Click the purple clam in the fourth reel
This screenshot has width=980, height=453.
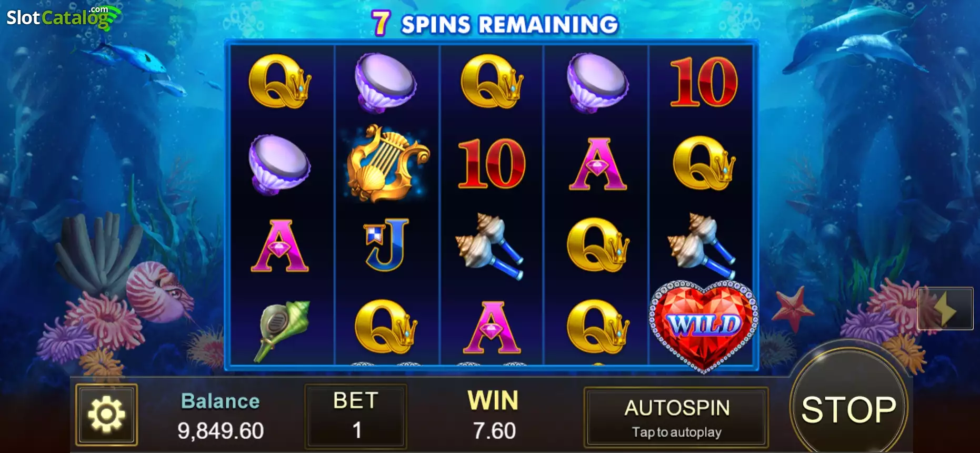pos(597,83)
